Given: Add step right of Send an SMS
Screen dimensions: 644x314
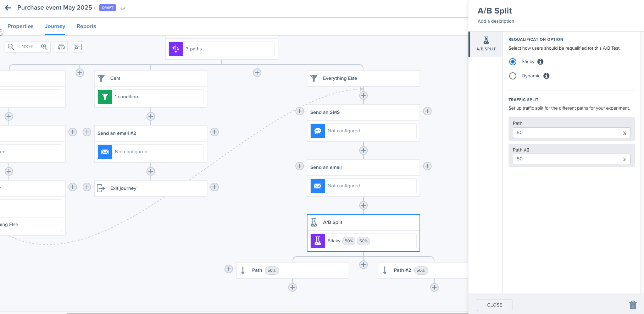Looking at the screenshot, I should pos(427,111).
